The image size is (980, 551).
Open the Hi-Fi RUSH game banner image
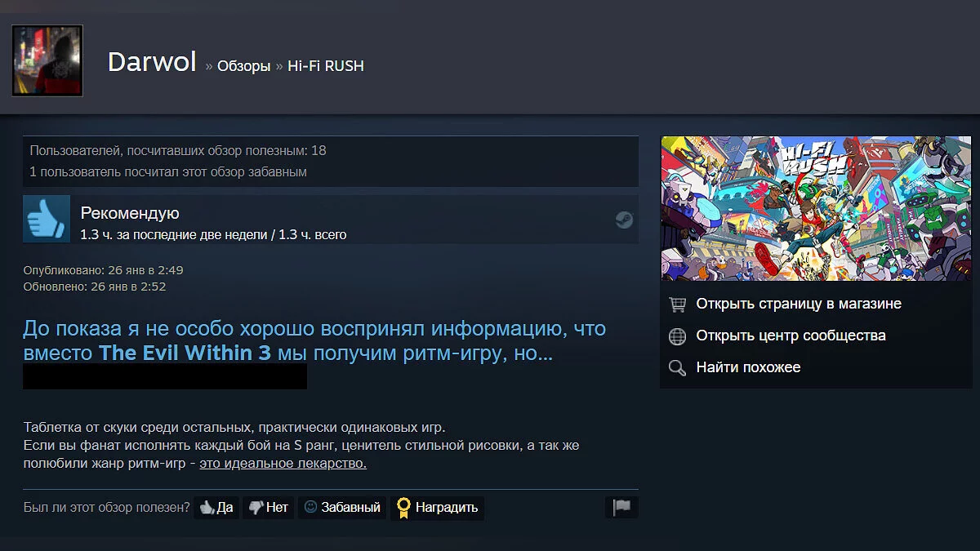click(x=816, y=208)
